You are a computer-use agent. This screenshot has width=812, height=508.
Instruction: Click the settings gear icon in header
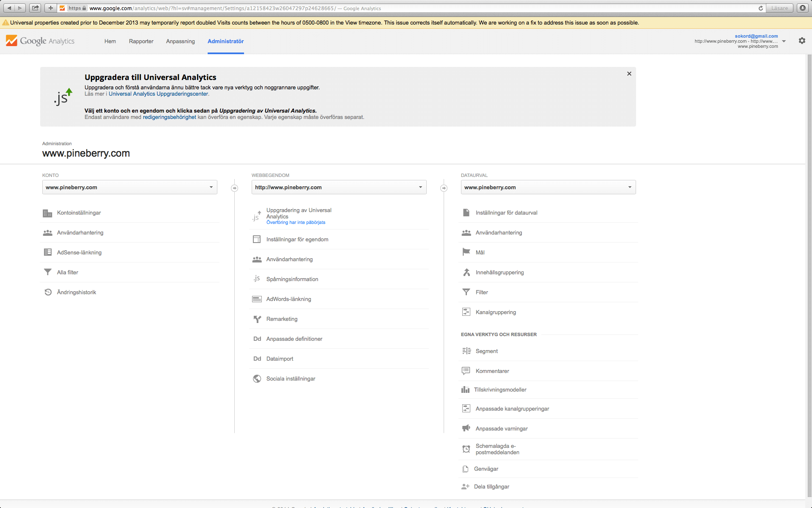[802, 41]
